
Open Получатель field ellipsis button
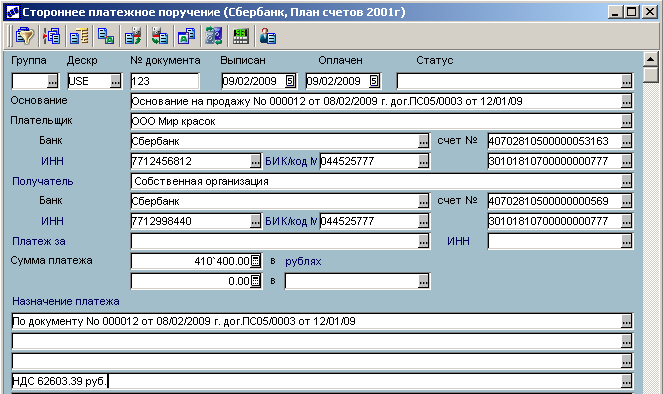click(x=627, y=181)
